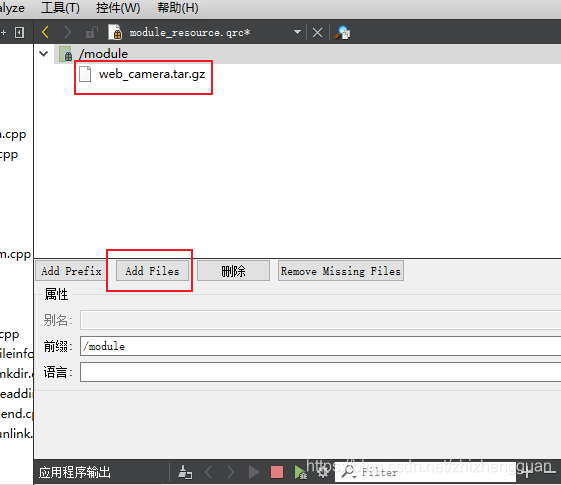The width and height of the screenshot is (561, 485).
Task: Open output pane settings gear
Action: (323, 472)
